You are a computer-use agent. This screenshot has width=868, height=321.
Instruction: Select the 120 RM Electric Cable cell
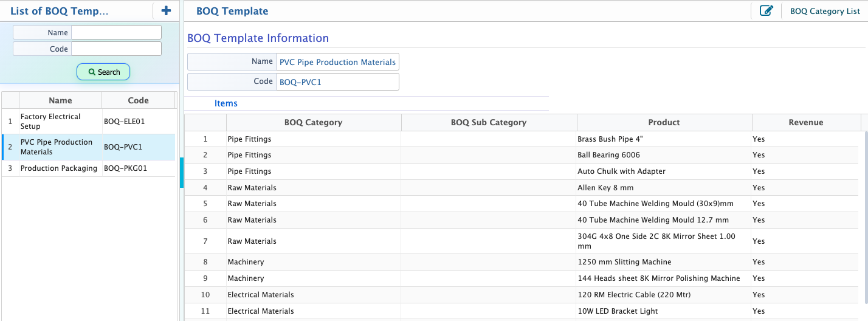click(x=664, y=295)
